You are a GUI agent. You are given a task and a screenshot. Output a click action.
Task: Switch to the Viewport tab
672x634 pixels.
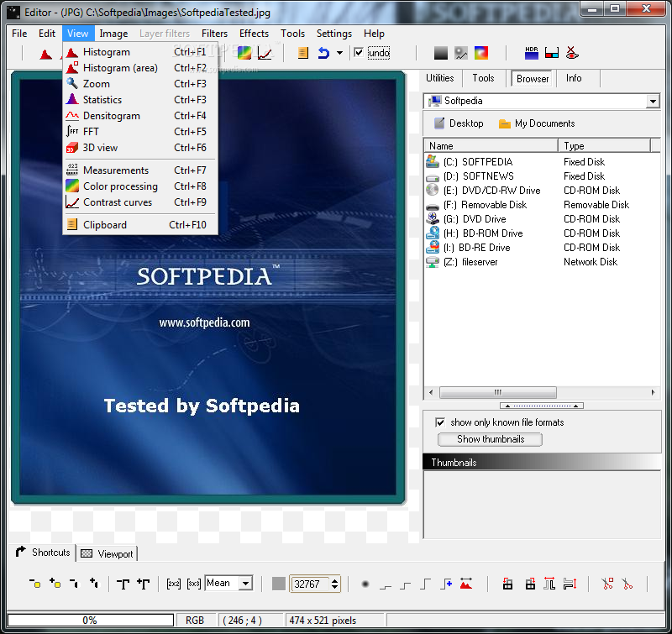[x=108, y=553]
